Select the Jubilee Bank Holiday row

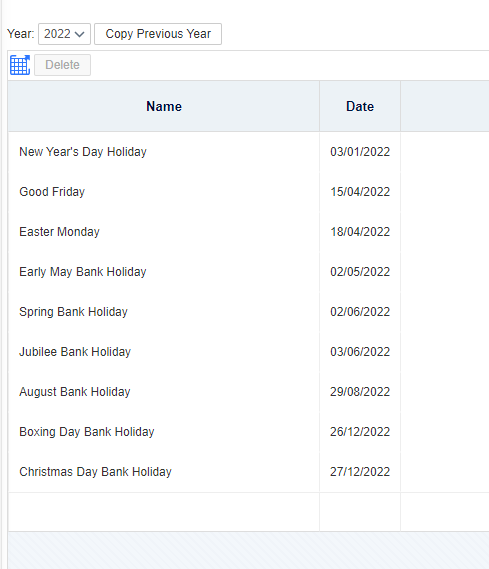248,352
